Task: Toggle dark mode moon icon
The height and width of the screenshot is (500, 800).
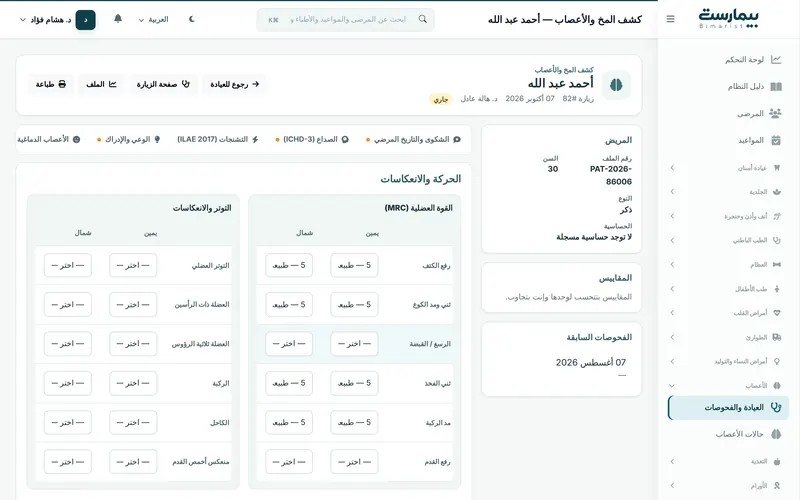Action: point(192,19)
